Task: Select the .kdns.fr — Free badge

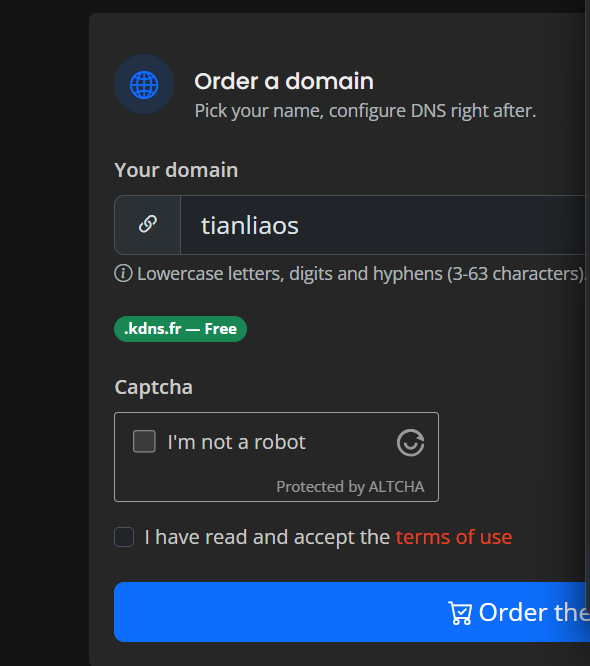Action: point(180,329)
